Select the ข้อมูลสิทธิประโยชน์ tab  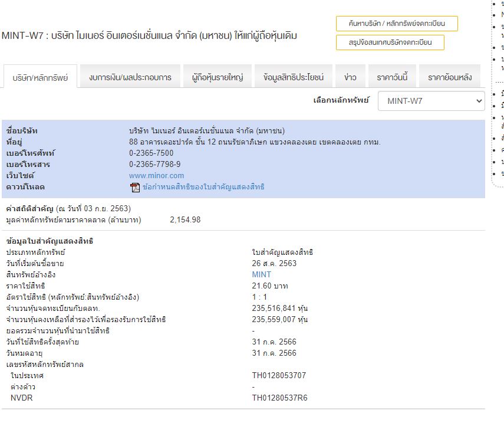(294, 77)
